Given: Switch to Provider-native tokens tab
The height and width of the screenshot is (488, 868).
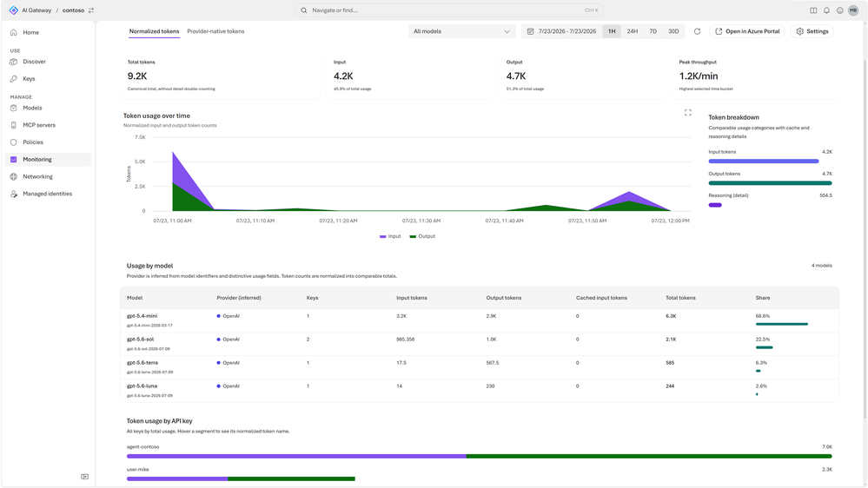Looking at the screenshot, I should coord(215,31).
